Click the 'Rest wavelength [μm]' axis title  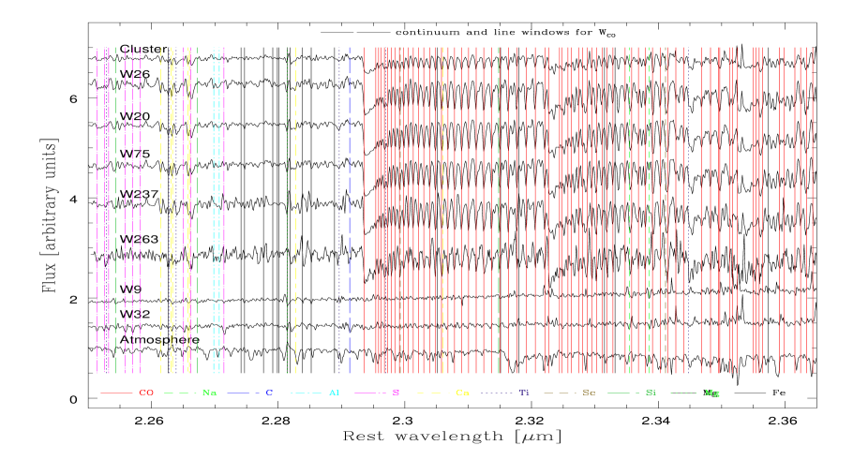click(452, 437)
